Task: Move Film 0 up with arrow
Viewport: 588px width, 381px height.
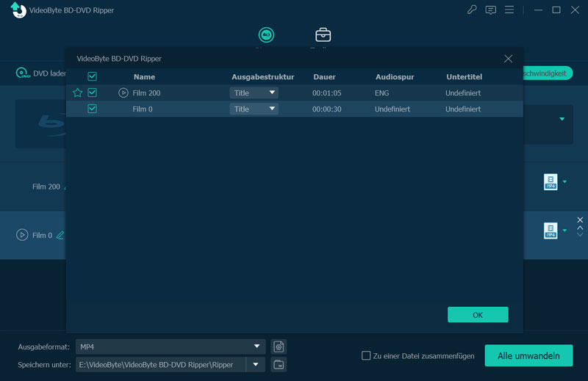Action: [580, 228]
